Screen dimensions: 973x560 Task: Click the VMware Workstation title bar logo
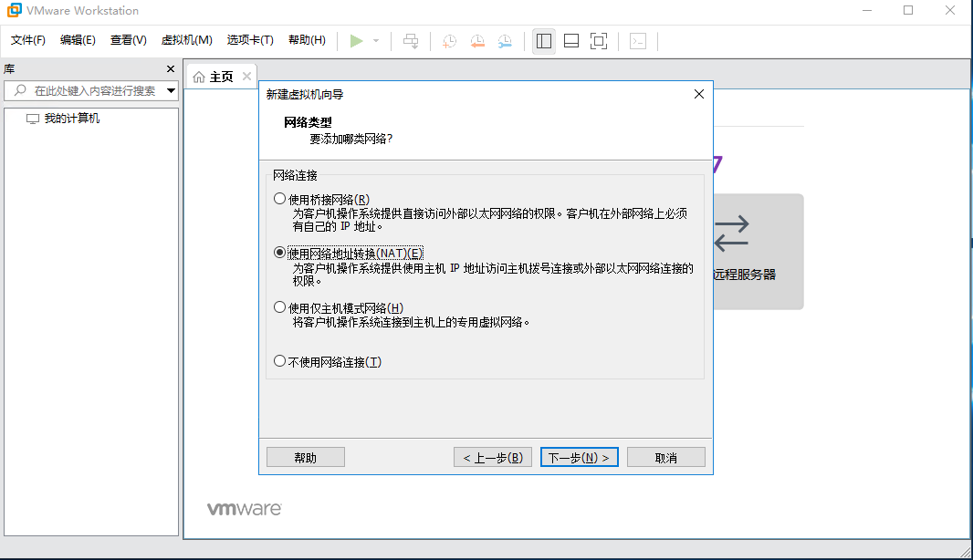coord(14,11)
